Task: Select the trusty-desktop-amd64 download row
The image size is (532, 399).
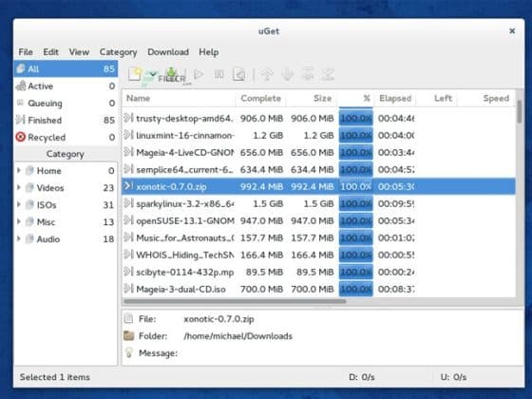Action: point(318,118)
